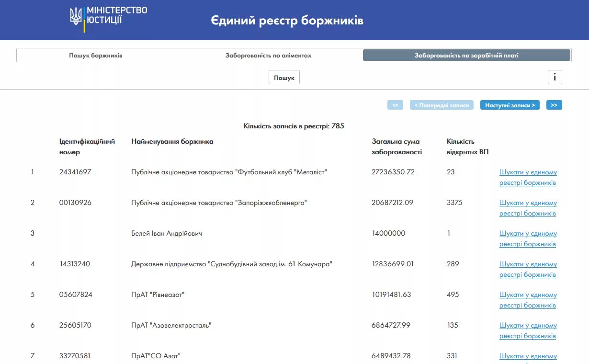Click the Ідентифікаційний номер column header

tap(87, 147)
